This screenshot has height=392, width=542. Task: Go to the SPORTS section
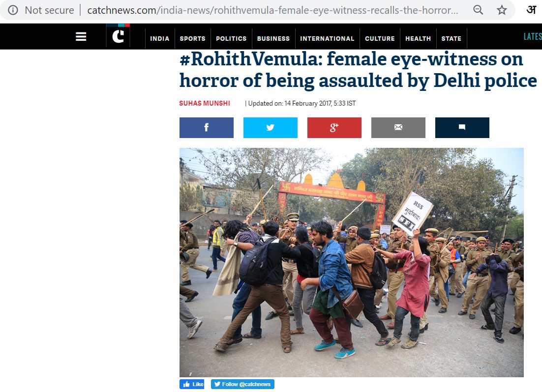point(192,39)
